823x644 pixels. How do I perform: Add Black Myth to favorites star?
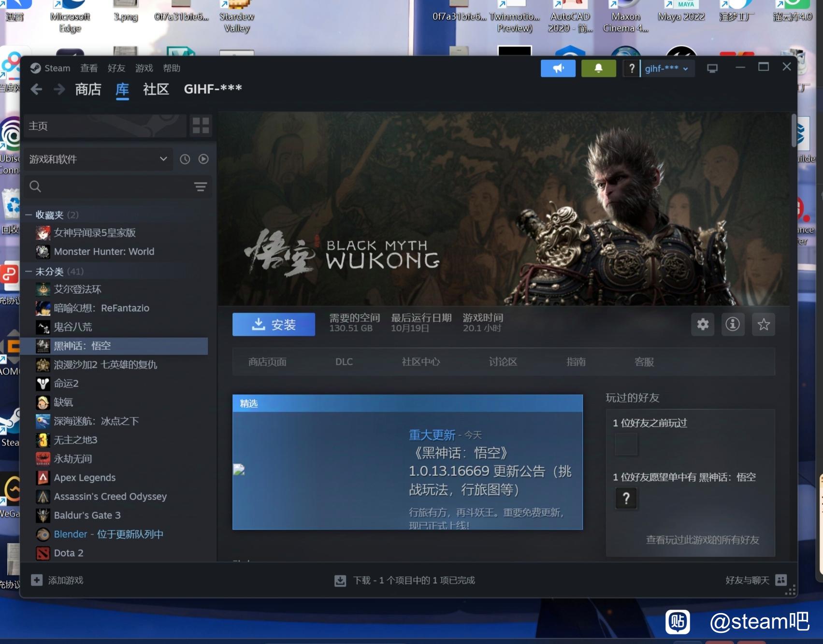[764, 324]
